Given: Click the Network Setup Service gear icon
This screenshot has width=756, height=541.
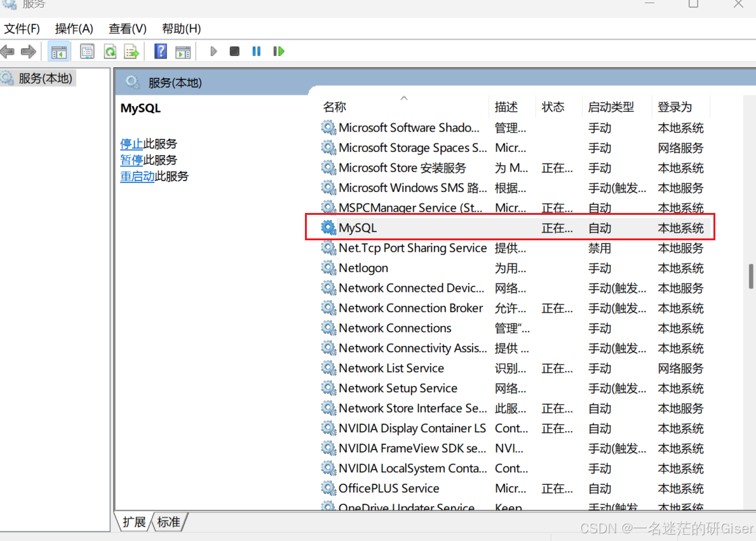Looking at the screenshot, I should point(328,388).
